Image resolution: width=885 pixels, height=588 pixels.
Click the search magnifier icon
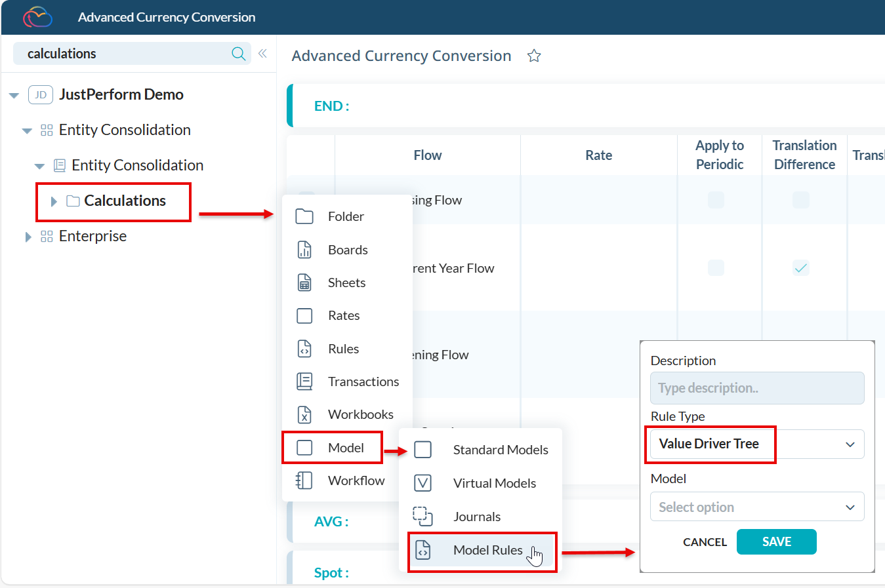coord(239,54)
